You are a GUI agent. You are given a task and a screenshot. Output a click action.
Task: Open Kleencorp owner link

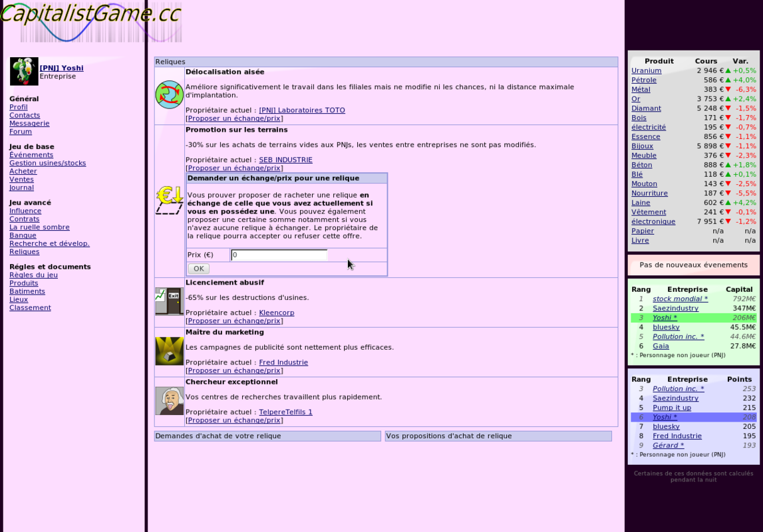pos(276,313)
